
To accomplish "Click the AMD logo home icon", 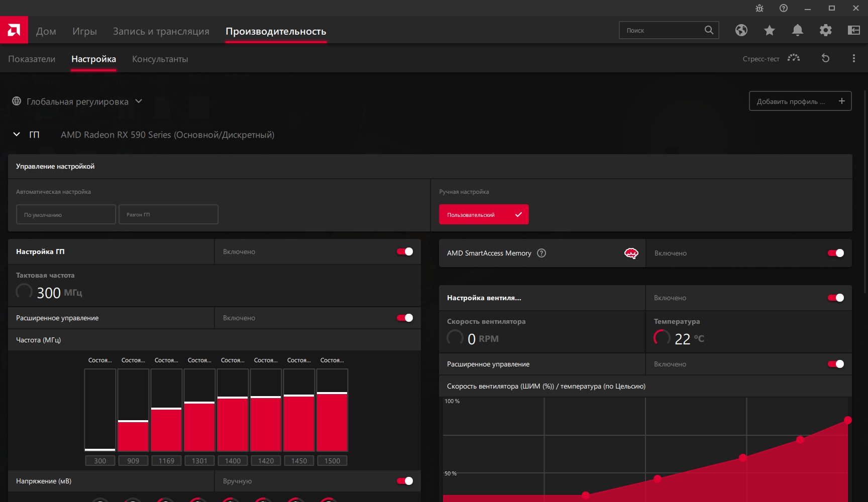I will point(14,30).
